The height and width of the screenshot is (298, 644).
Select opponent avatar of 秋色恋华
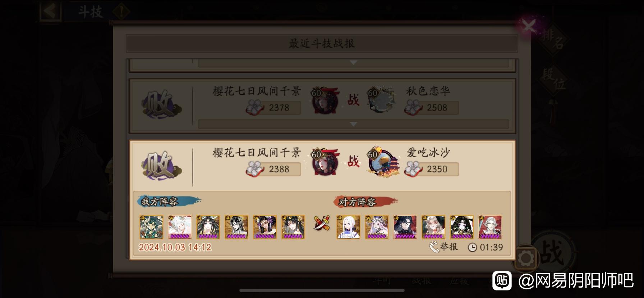coord(381,99)
